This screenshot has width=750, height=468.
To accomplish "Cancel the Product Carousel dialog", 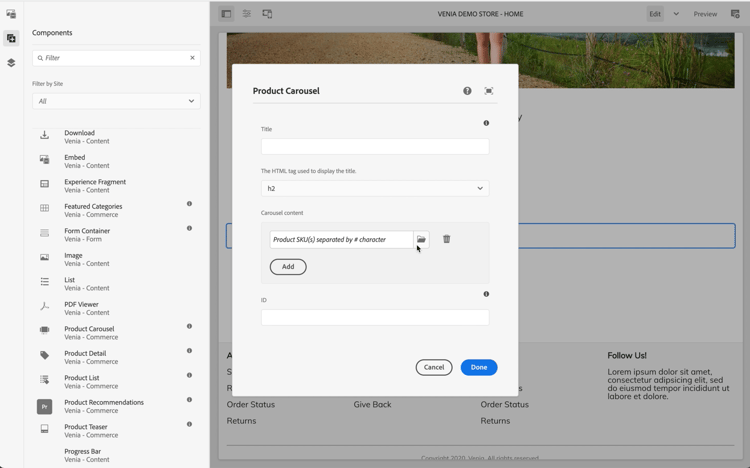I will click(434, 368).
